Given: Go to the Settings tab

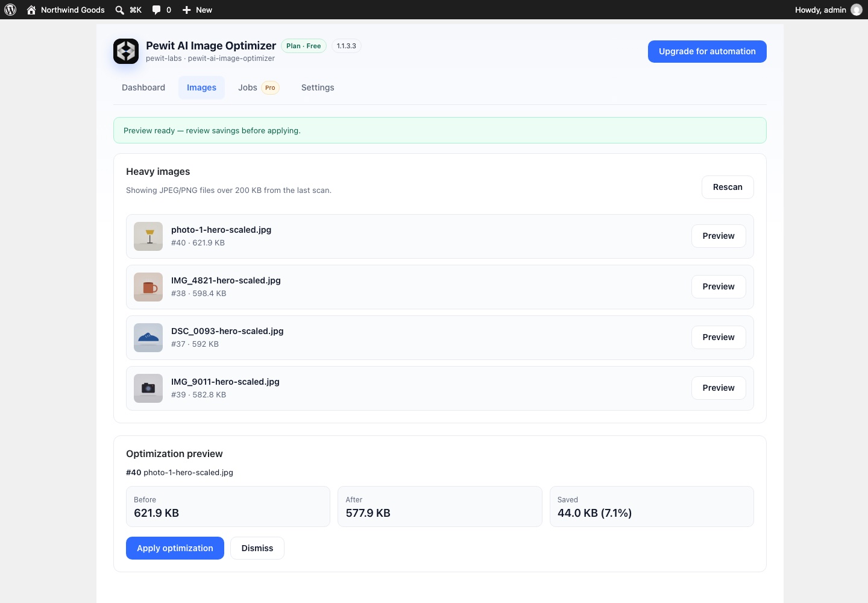Looking at the screenshot, I should click(x=318, y=87).
